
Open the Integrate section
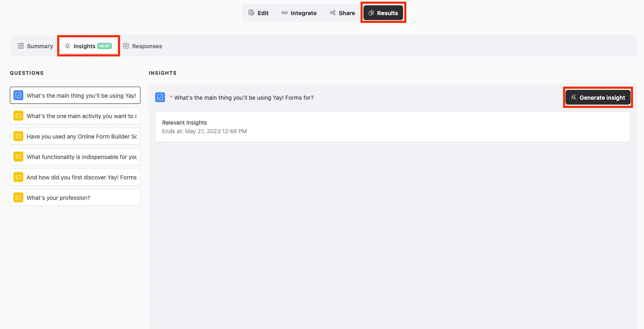299,13
